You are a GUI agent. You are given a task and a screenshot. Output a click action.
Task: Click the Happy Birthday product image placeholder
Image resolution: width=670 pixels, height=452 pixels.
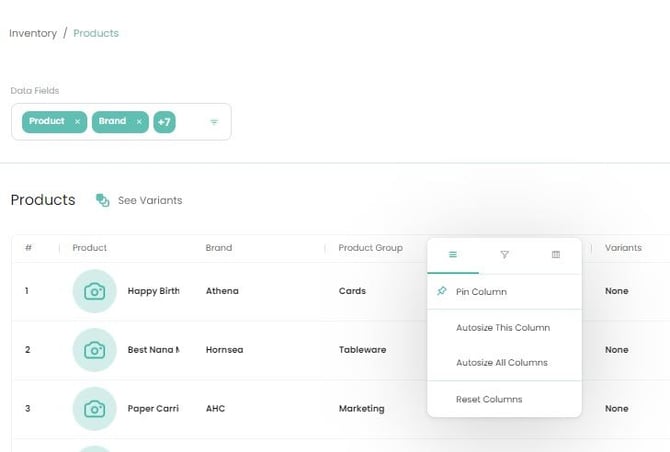point(94,291)
